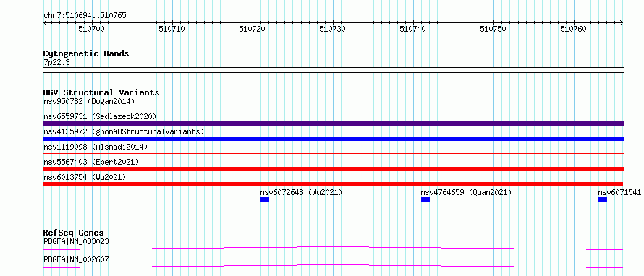644x276 pixels.
Task: Select nsv6072648 (Wu2021) variant label
Action: 301,192
